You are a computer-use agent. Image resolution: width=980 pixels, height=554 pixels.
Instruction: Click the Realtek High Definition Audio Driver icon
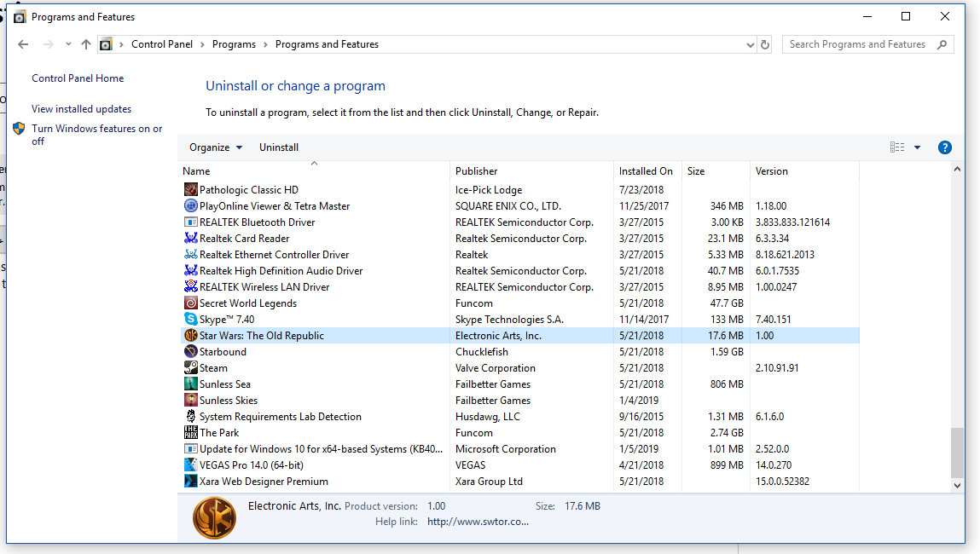pyautogui.click(x=190, y=270)
